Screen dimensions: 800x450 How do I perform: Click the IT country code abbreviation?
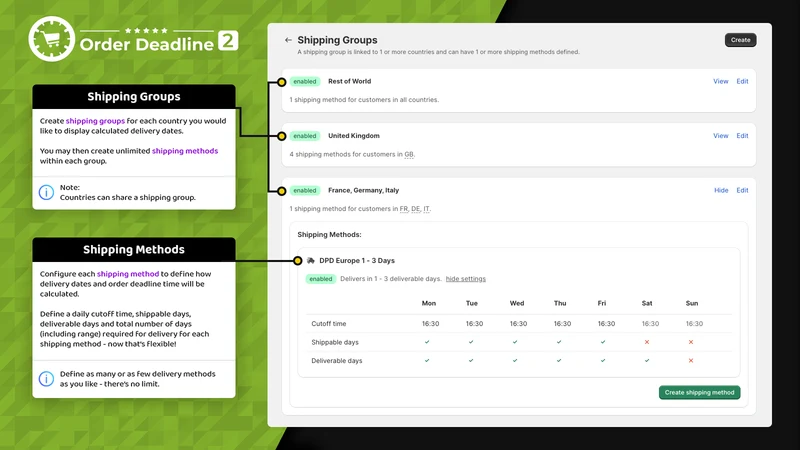tap(427, 209)
